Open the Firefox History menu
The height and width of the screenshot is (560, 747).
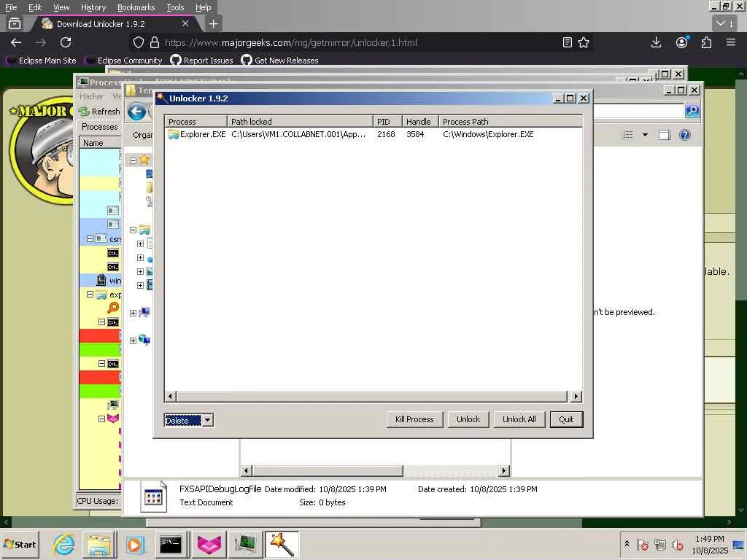[x=93, y=7]
